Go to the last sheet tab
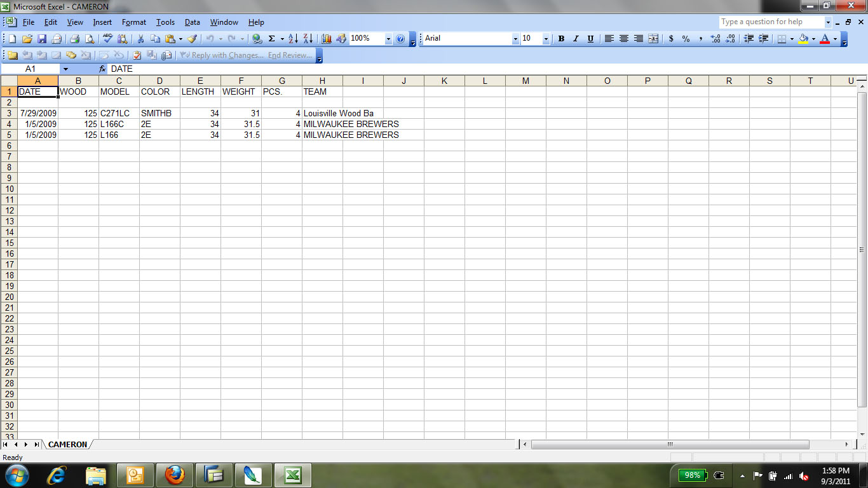The image size is (868, 488). pos(36,445)
